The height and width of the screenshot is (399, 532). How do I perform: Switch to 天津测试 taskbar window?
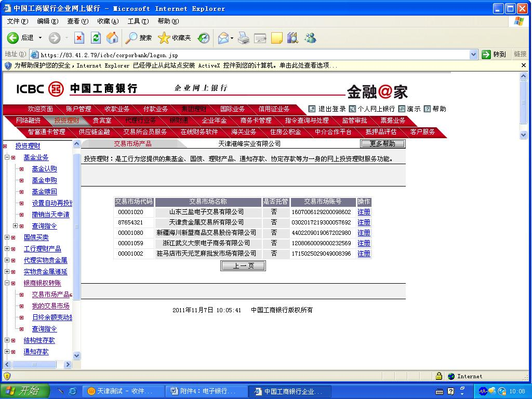click(124, 391)
